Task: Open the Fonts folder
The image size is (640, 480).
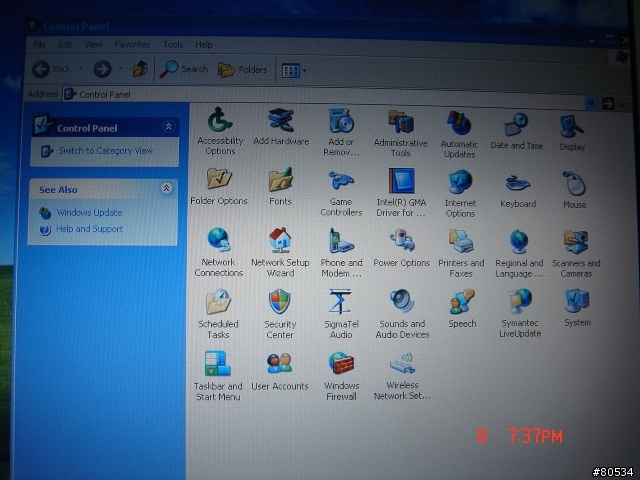Action: [280, 186]
